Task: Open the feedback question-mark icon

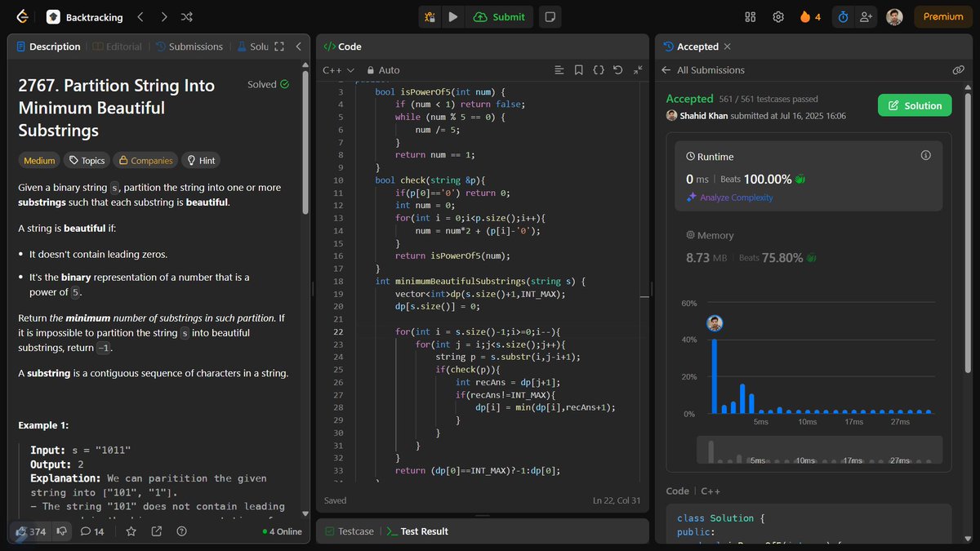Action: pos(181,531)
